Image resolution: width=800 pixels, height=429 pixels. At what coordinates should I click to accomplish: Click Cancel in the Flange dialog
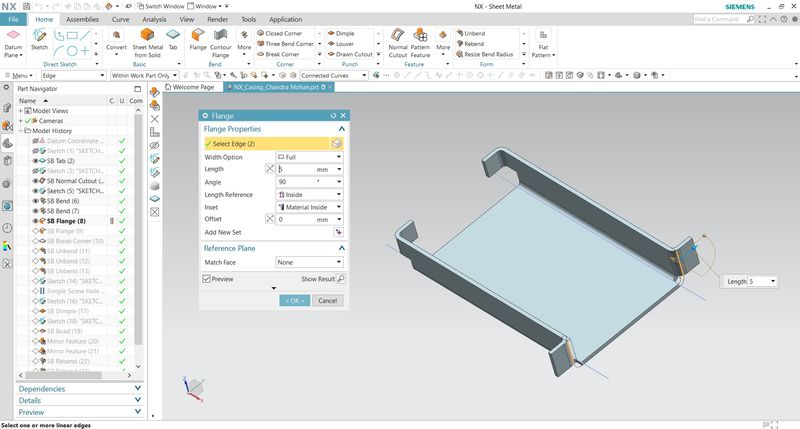[328, 301]
